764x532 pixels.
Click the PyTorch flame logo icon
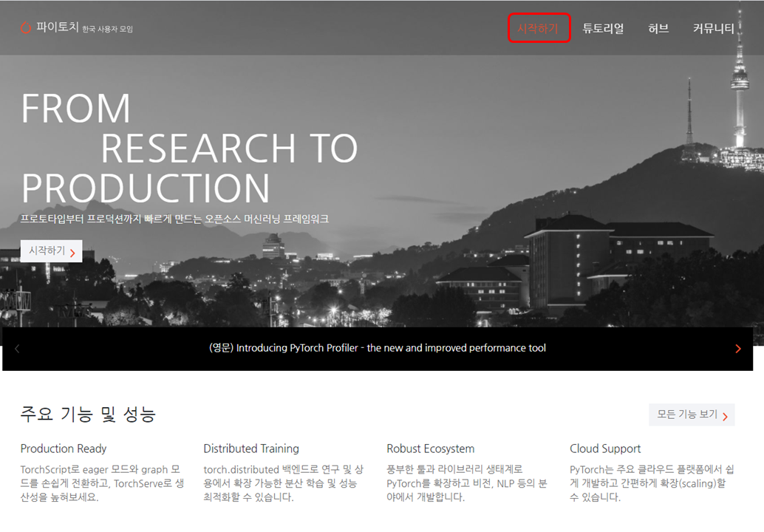[x=26, y=28]
